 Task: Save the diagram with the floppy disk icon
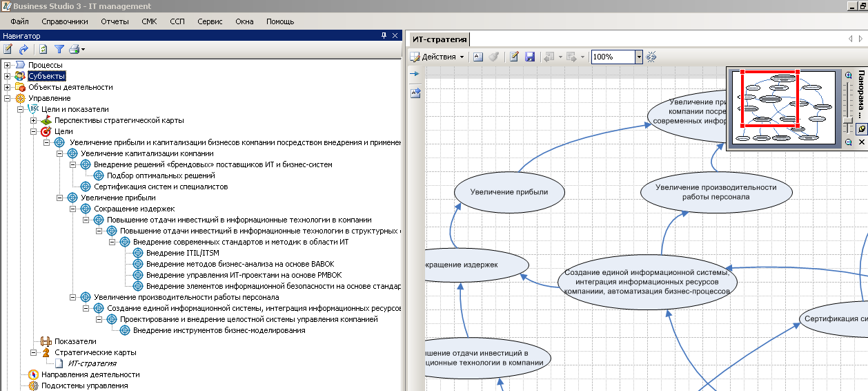coord(530,57)
